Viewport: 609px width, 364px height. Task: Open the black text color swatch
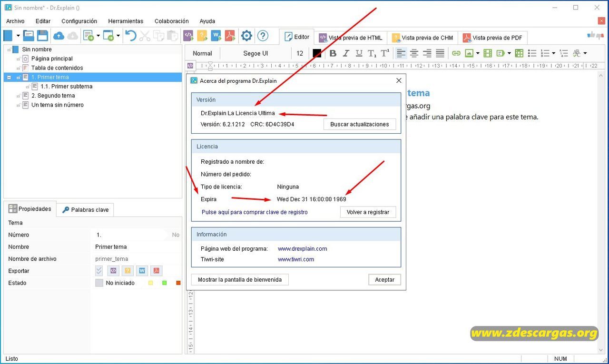[x=317, y=53]
